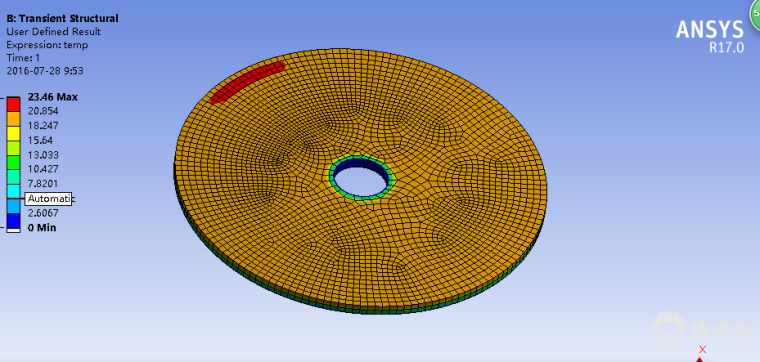The image size is (760, 362).
Task: Click the "Automatic" legend edit field
Action: 49,198
